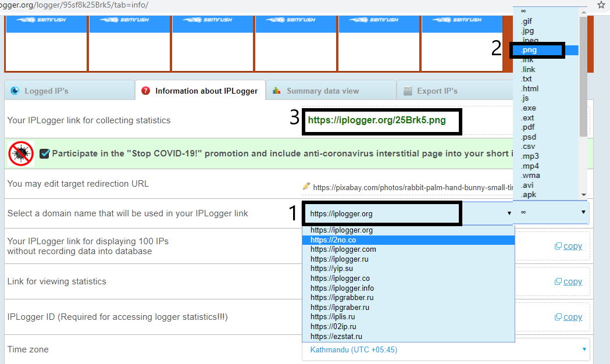The image size is (610, 364).
Task: Select https://ipgrabber.ru domain option
Action: 408,298
